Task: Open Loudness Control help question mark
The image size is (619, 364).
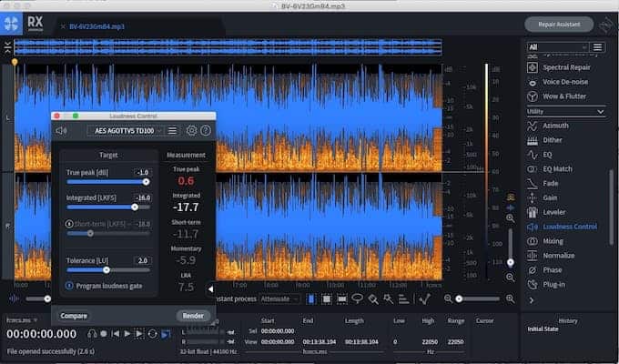Action: pyautogui.click(x=206, y=130)
